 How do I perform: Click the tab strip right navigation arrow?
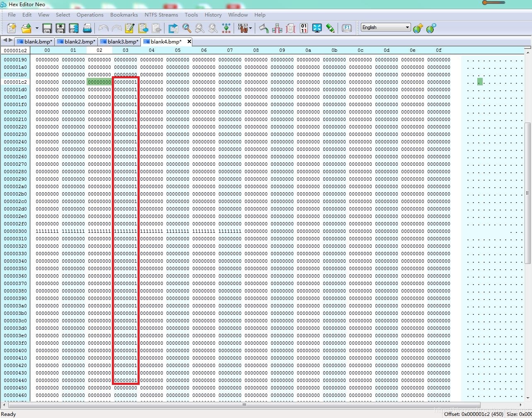(11, 40)
